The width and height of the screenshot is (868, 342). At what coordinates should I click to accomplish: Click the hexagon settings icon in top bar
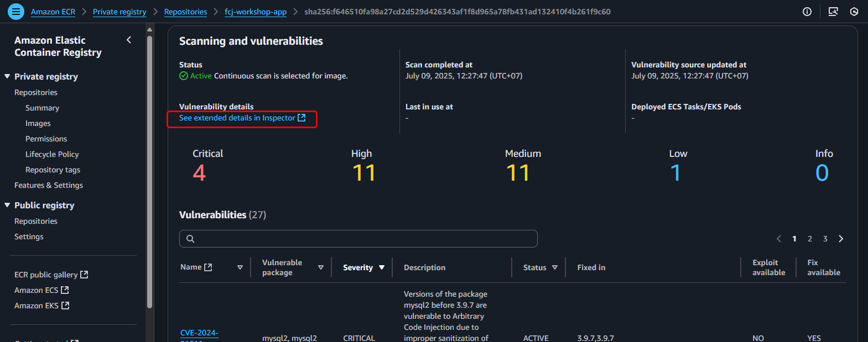pos(854,12)
